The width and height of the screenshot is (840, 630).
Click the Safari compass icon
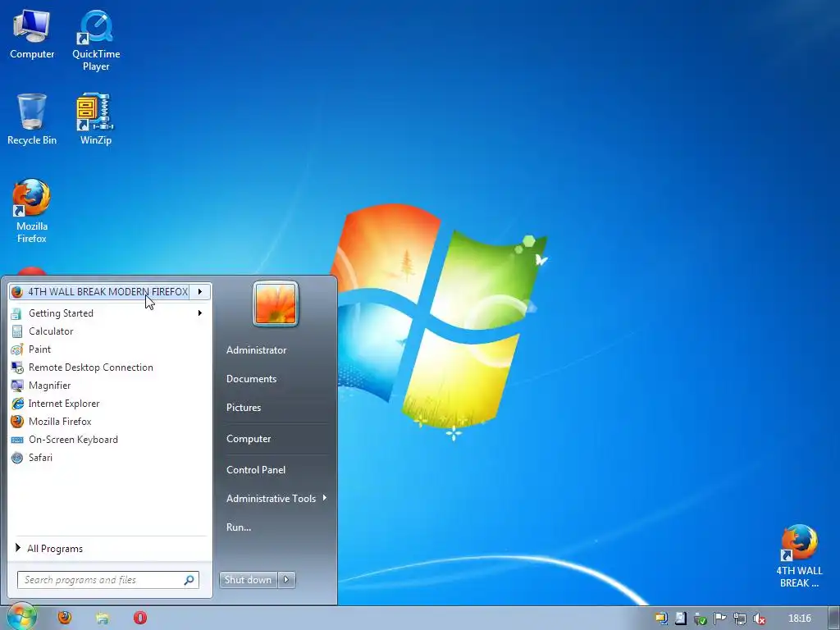point(17,458)
